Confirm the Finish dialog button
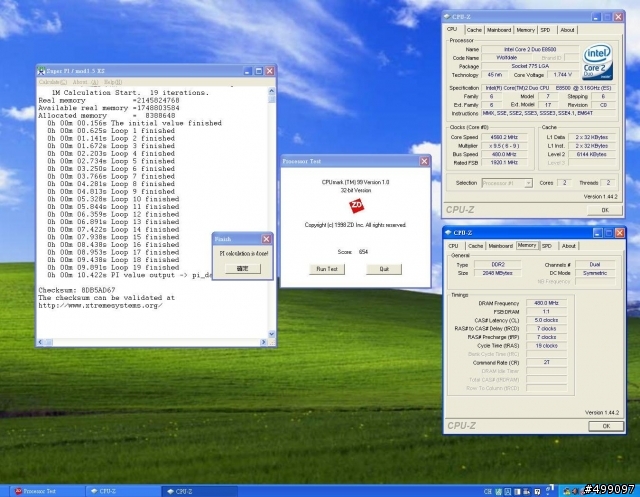640x497 pixels. (242, 268)
